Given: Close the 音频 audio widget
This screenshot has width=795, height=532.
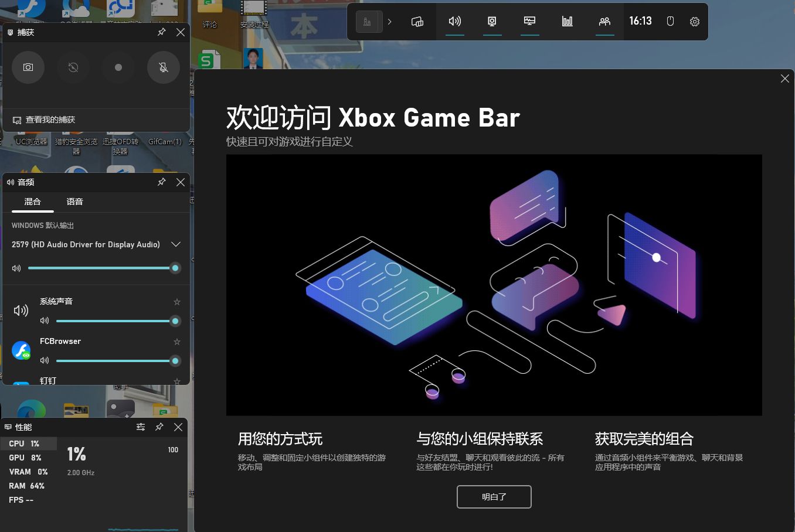Looking at the screenshot, I should (181, 182).
